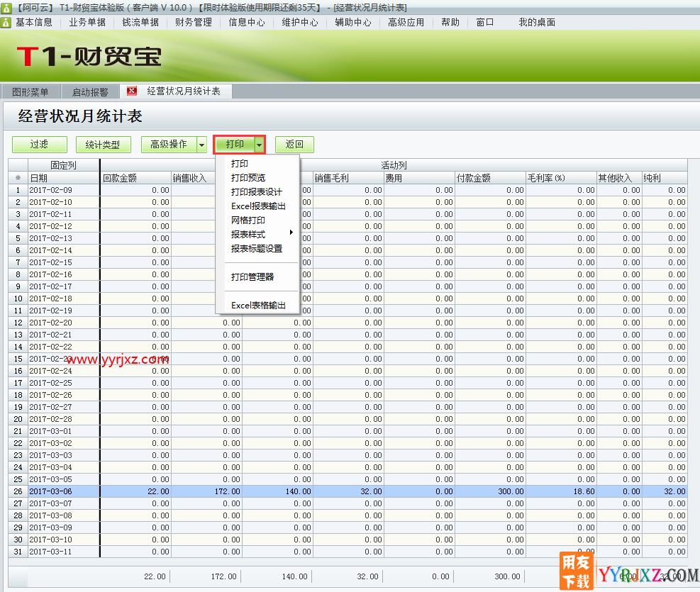The image size is (700, 592).
Task: Select date cell 2017-02-09
Action: tap(63, 190)
